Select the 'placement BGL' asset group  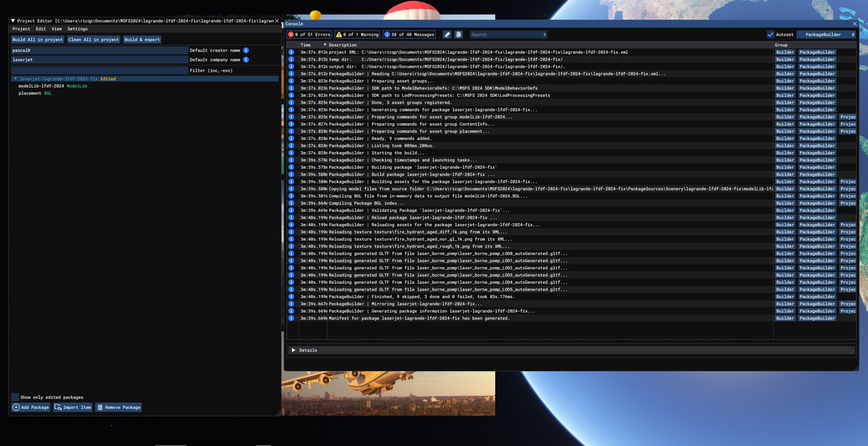pyautogui.click(x=35, y=93)
